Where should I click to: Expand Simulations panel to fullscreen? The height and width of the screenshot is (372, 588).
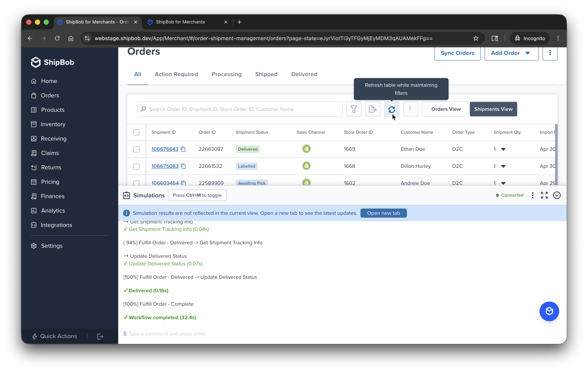[x=544, y=195]
